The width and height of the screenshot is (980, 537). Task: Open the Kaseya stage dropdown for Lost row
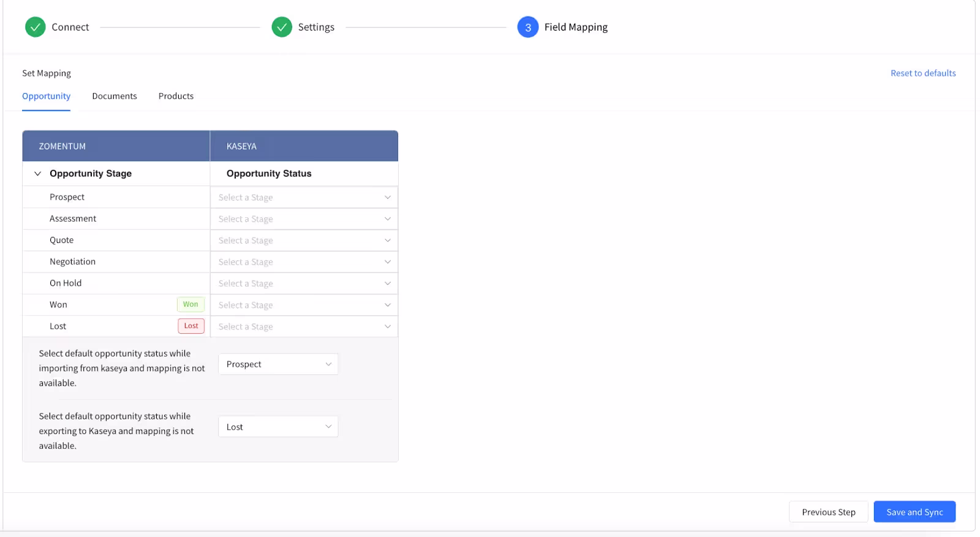[x=304, y=326]
